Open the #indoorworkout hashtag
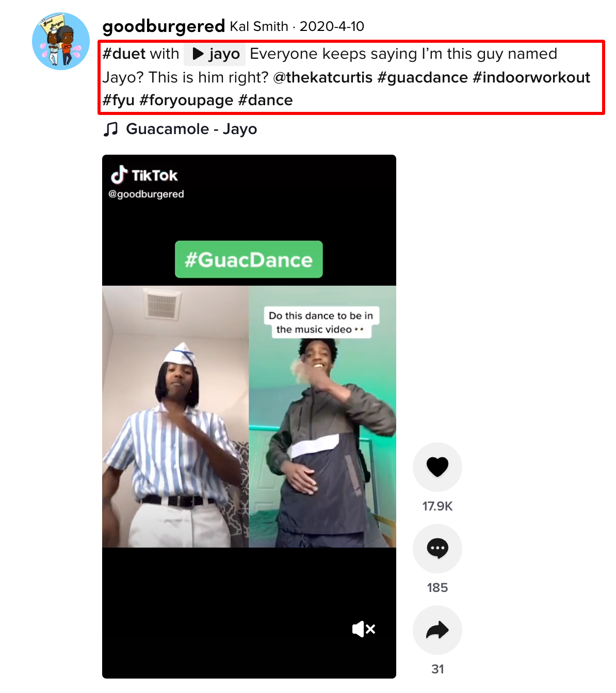The width and height of the screenshot is (616, 693). coord(531,77)
